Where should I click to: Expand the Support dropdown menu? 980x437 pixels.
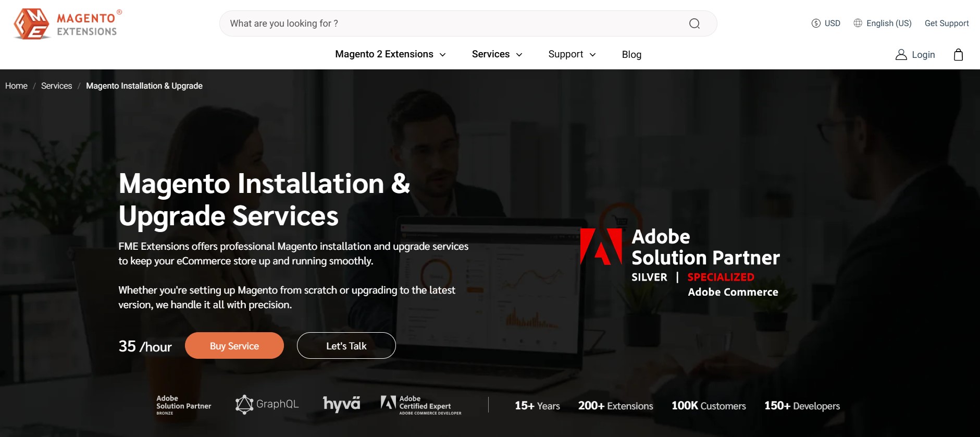tap(572, 54)
